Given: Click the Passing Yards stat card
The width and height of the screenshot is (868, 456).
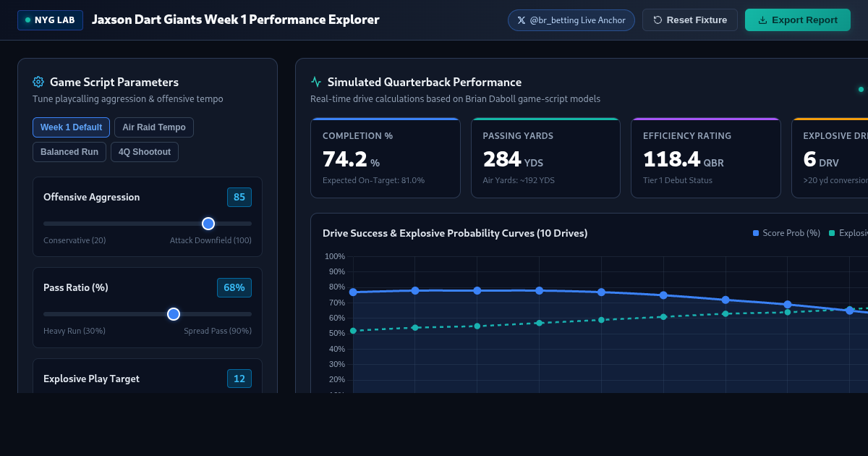Looking at the screenshot, I should coord(546,158).
